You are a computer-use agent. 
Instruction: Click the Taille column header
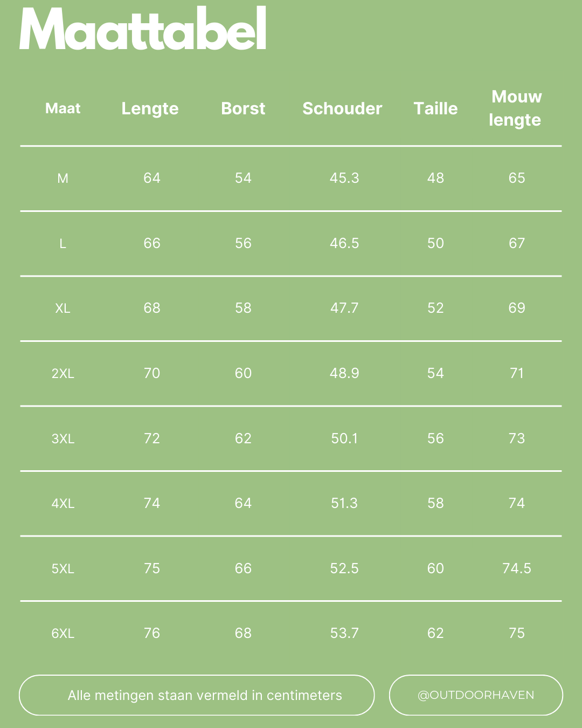[435, 108]
